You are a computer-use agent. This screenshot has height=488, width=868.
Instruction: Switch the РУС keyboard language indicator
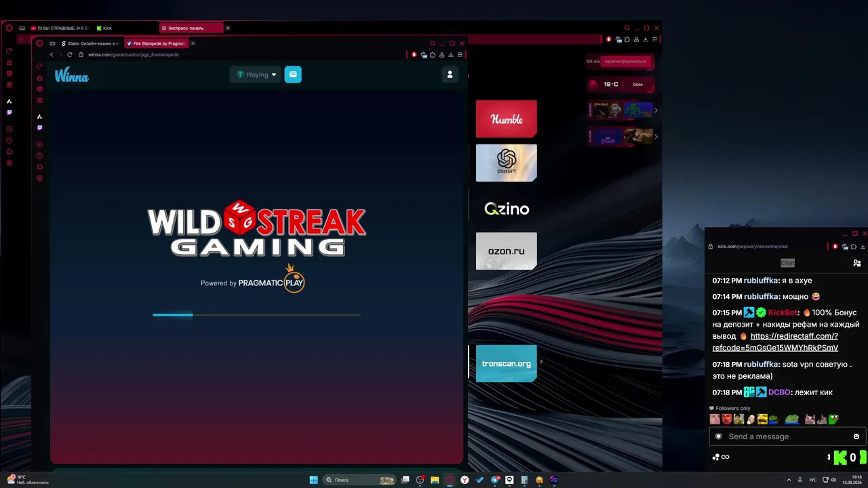813,480
